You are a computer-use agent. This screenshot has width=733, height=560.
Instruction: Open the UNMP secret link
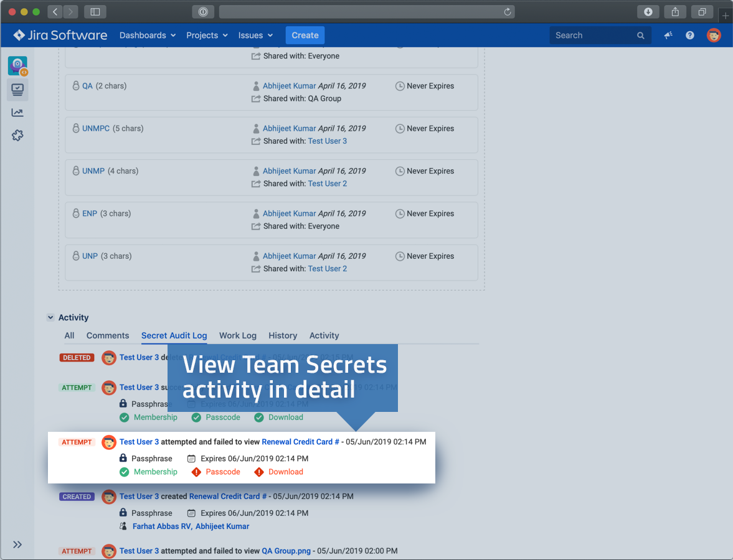[x=93, y=171]
